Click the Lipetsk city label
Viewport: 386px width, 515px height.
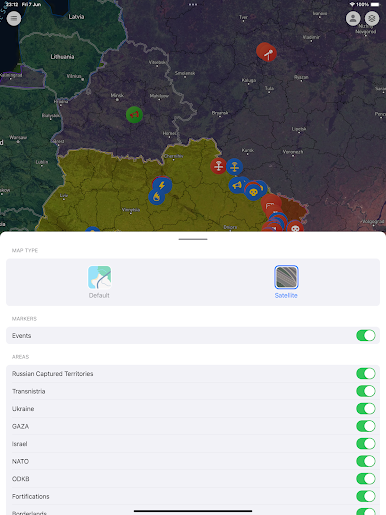point(299,129)
